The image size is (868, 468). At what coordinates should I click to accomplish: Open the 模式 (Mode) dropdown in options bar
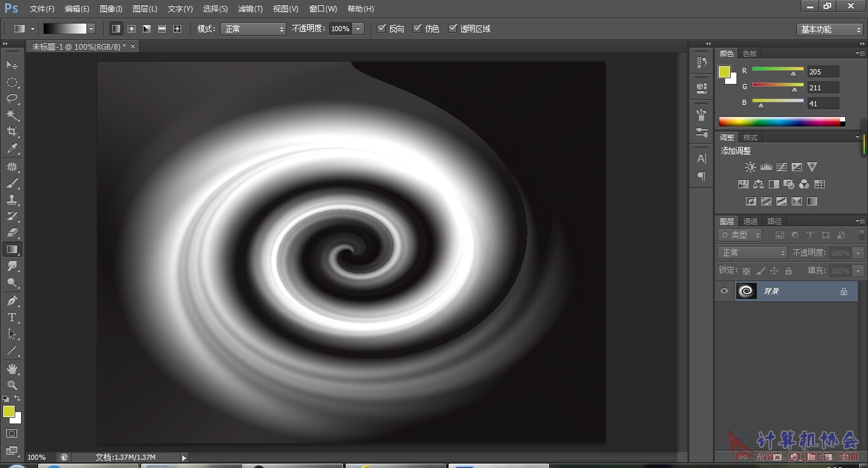[253, 29]
